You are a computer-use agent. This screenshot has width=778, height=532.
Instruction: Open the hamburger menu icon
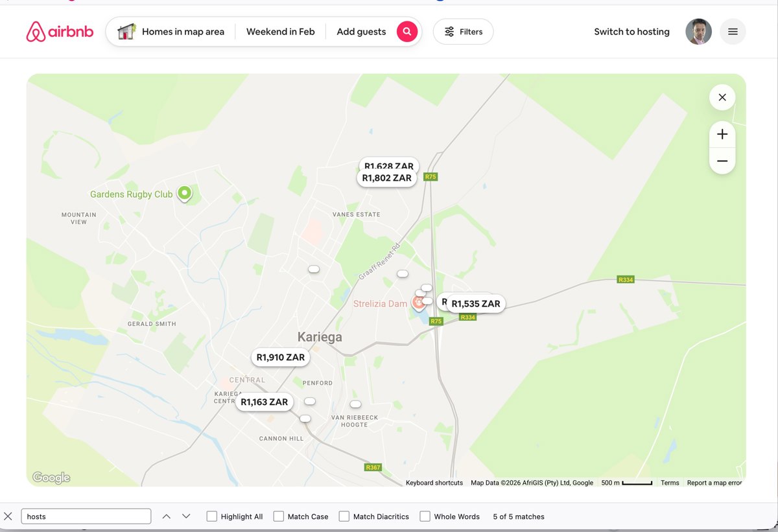[733, 32]
